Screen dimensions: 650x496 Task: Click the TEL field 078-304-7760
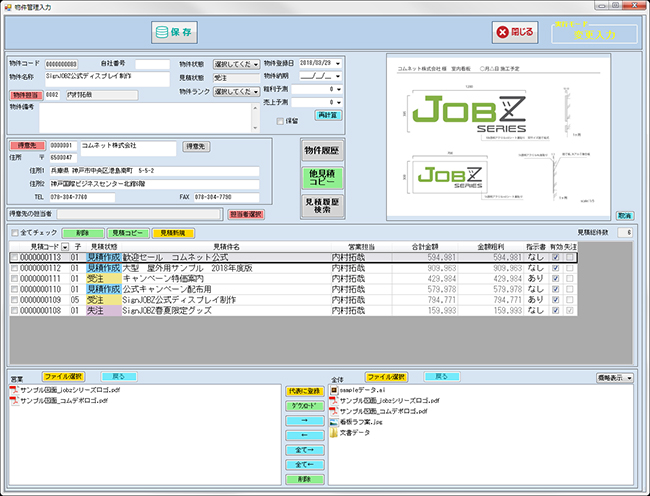point(82,197)
